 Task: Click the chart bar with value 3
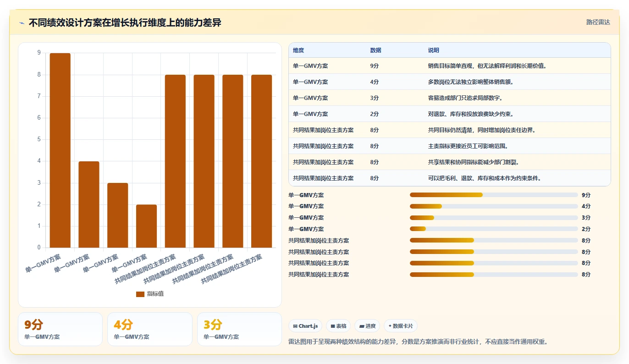click(x=118, y=215)
